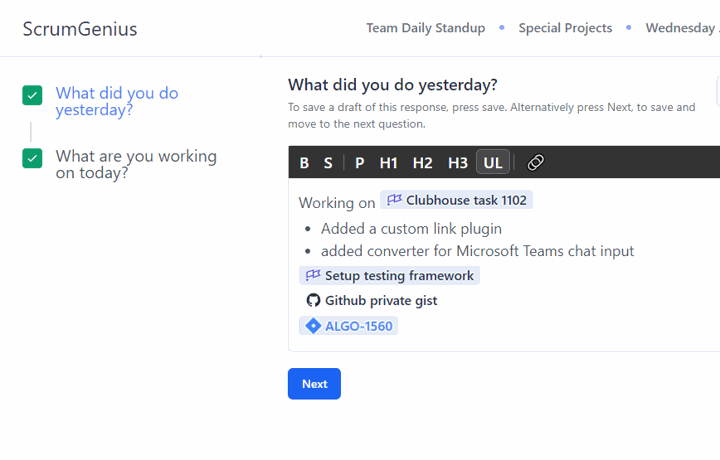This screenshot has height=460, width=720.
Task: Apply Strikethrough with the S button
Action: [328, 163]
